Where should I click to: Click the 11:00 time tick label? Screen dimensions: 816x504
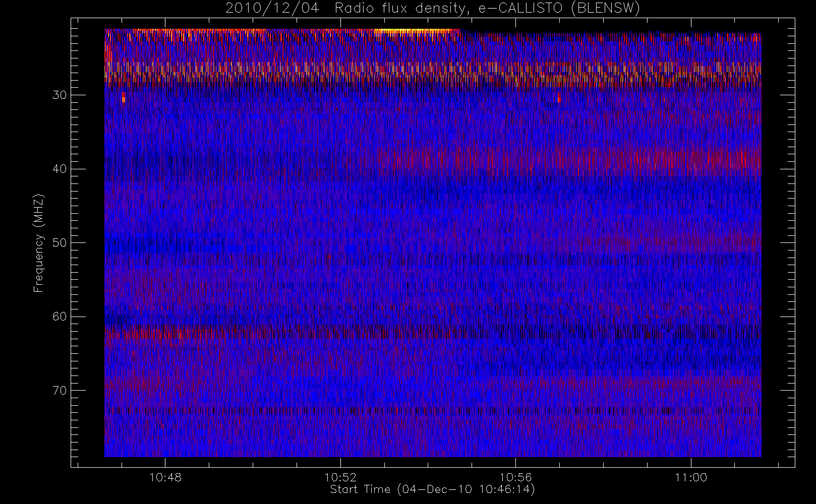(690, 477)
